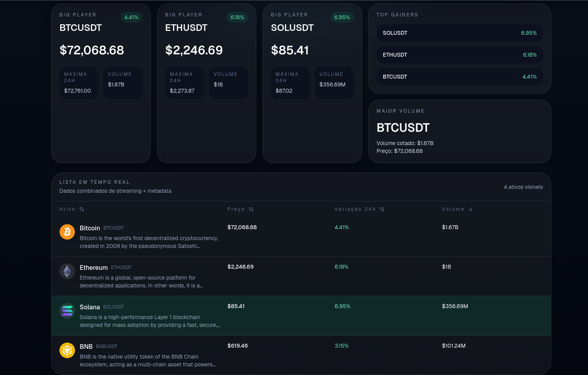Open the Máxima 24h $2,273.87 box
The image size is (588, 375).
click(185, 83)
